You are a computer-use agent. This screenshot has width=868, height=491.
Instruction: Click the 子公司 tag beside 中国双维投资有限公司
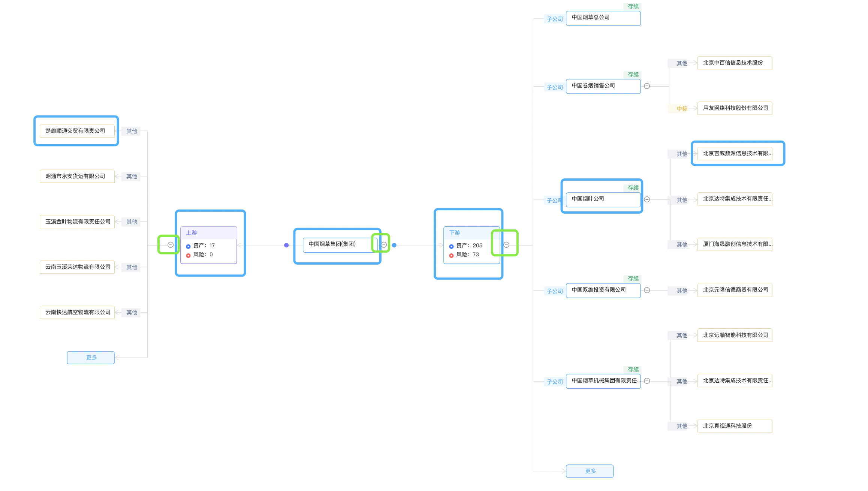[555, 291]
